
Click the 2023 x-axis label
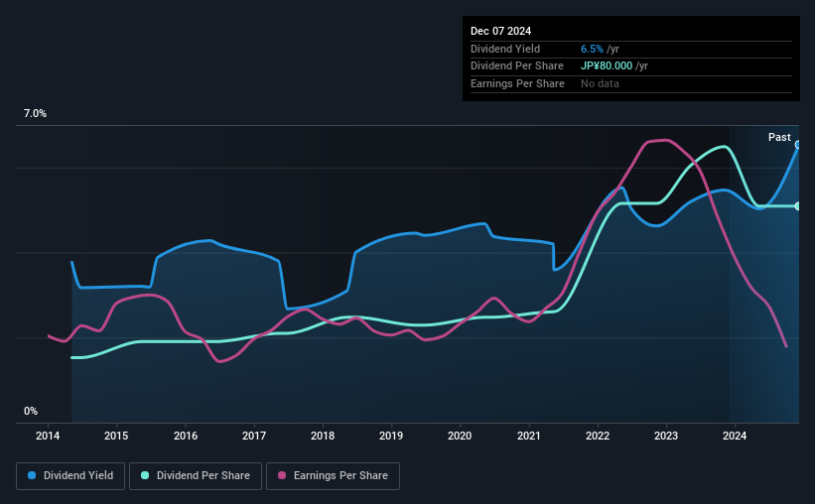tap(666, 436)
